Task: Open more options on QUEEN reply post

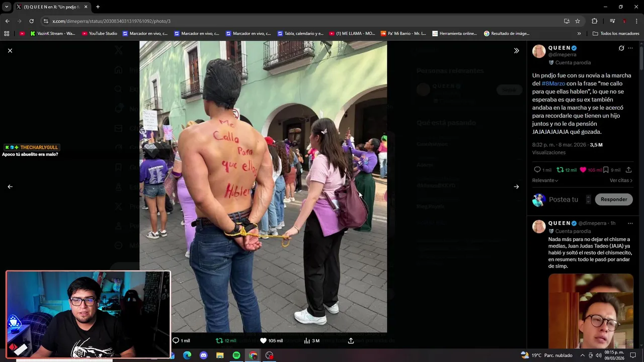Action: 630,223
